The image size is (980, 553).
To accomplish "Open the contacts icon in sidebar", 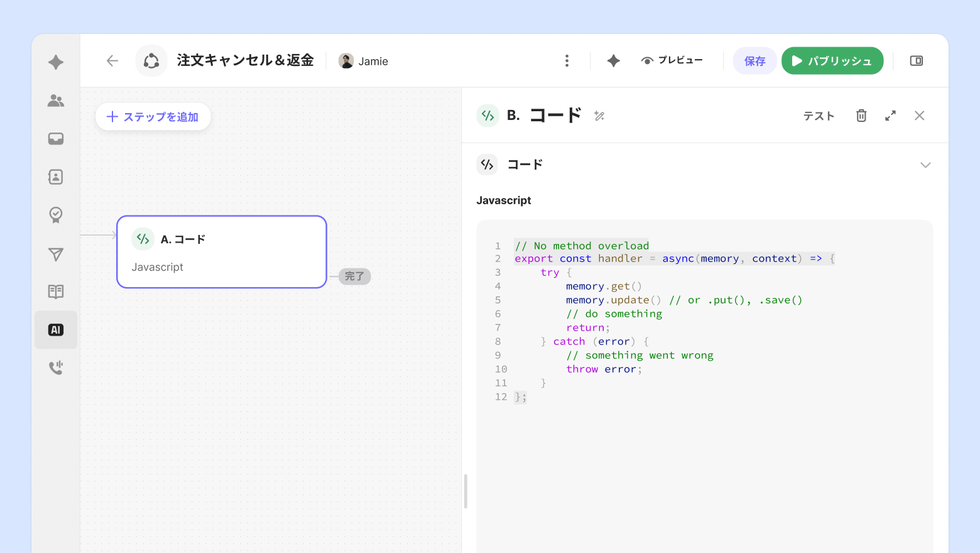I will [x=56, y=177].
